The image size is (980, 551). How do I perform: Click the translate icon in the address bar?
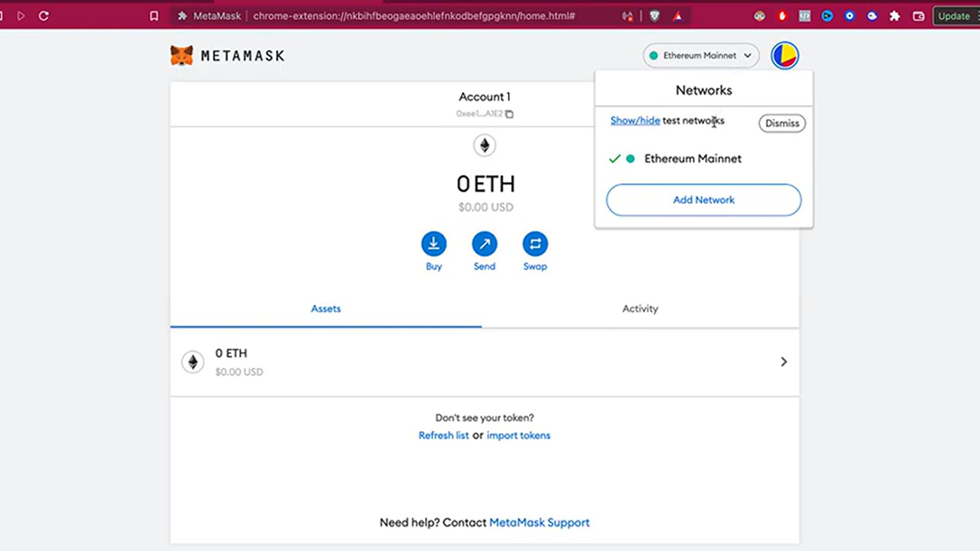click(627, 16)
